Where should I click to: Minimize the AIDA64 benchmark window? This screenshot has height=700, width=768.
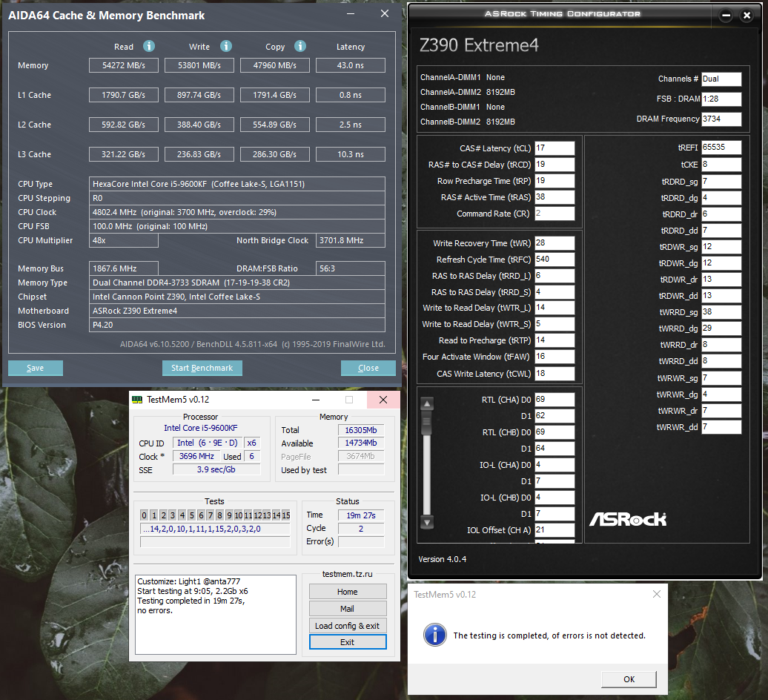pyautogui.click(x=351, y=13)
